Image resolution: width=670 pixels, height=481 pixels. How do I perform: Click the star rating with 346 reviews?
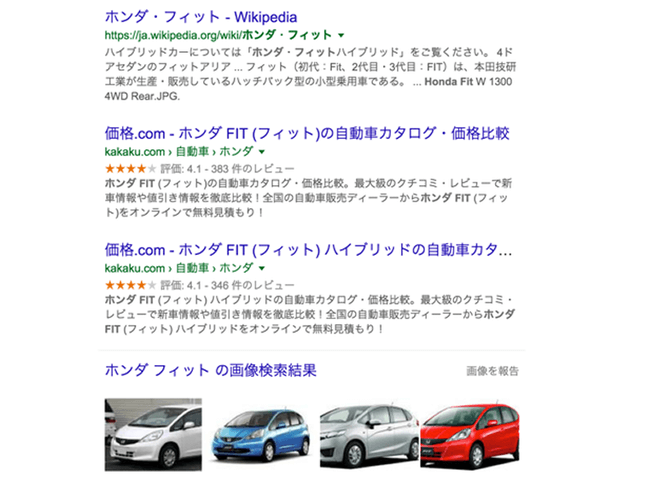(x=130, y=285)
